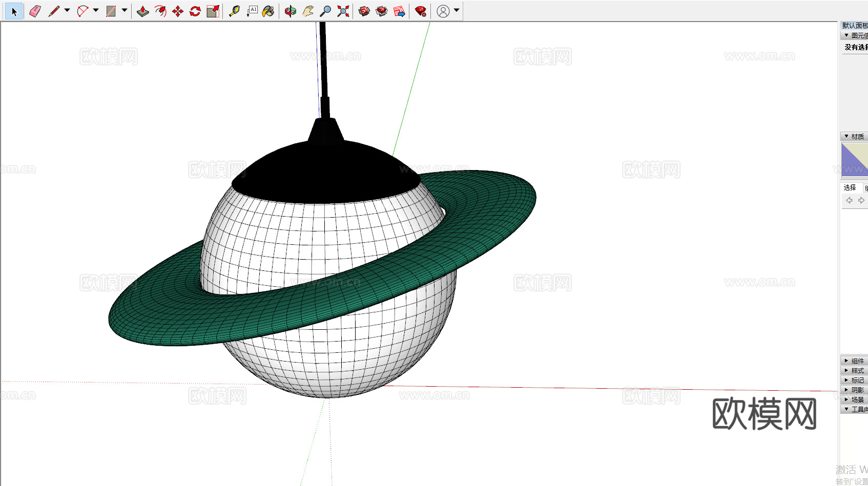
Task: Switch to the 选择 tab in materials
Action: 850,187
